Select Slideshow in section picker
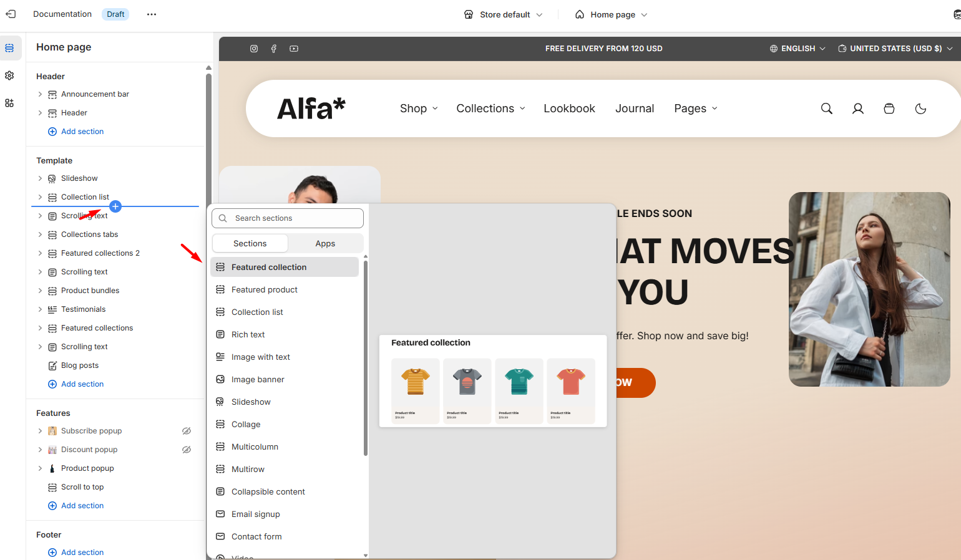 [x=285, y=402]
